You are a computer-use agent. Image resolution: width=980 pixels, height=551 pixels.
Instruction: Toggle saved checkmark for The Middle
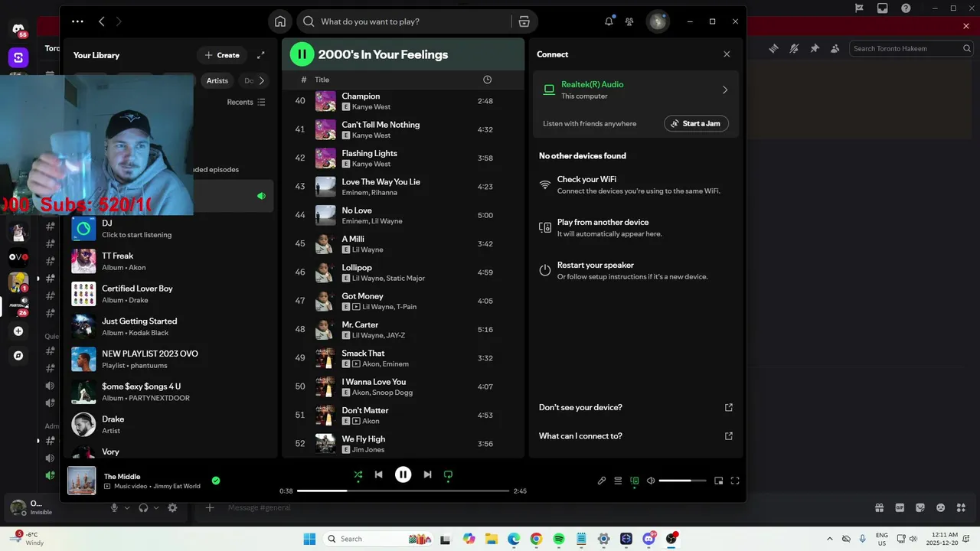point(216,481)
